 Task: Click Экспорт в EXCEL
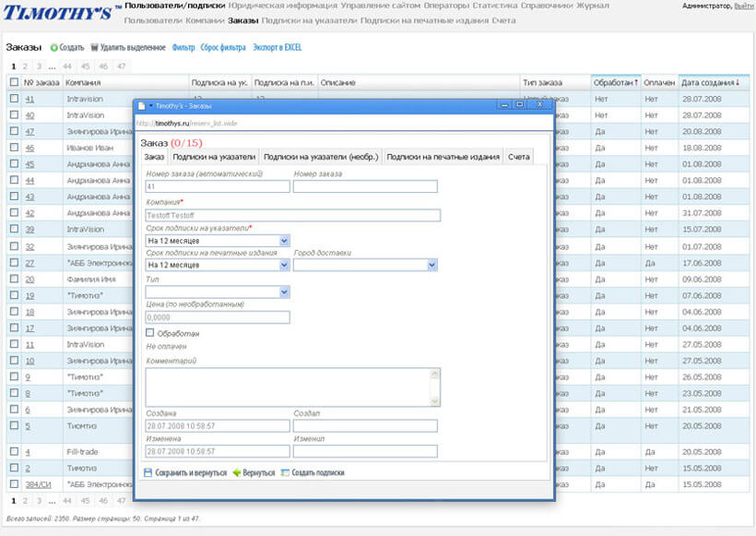coord(278,47)
